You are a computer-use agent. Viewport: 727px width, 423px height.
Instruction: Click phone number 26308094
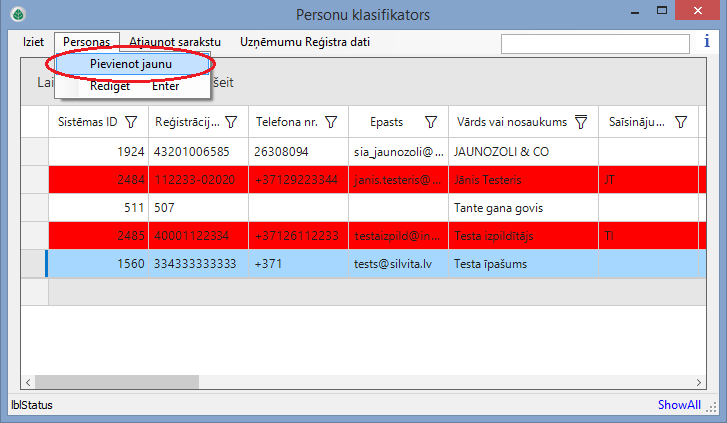tap(299, 152)
